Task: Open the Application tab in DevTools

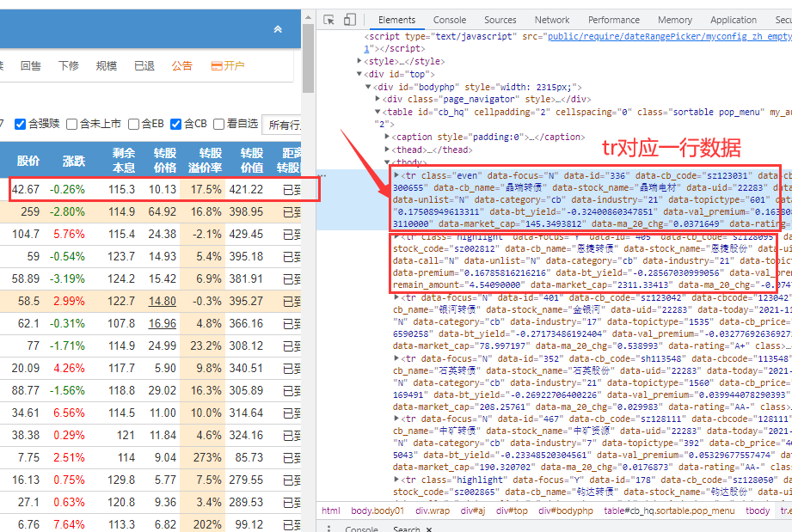Action: (734, 20)
